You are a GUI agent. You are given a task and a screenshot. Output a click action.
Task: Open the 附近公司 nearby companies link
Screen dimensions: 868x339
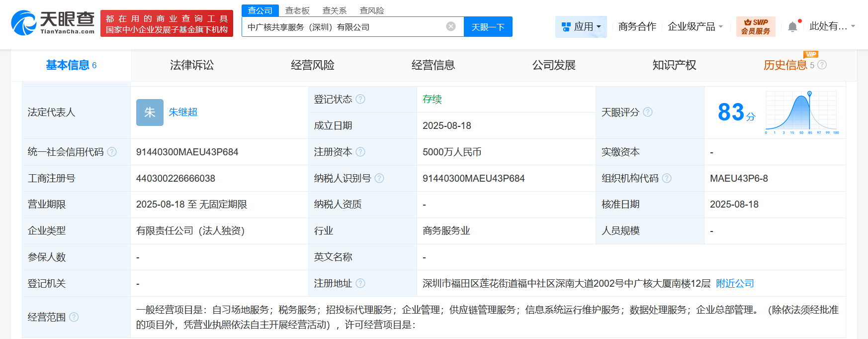tap(735, 283)
